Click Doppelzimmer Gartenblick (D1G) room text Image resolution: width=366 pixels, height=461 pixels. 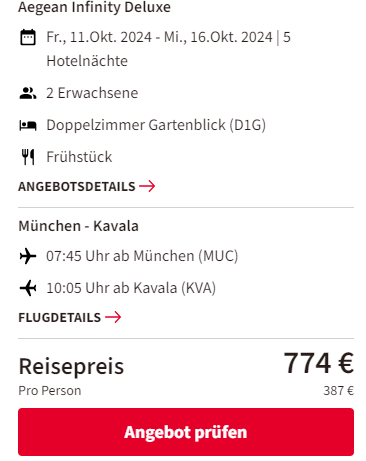point(156,125)
